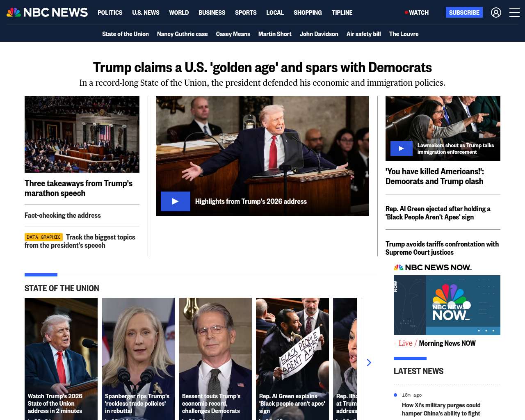Navigate to the Sports section

tap(246, 13)
